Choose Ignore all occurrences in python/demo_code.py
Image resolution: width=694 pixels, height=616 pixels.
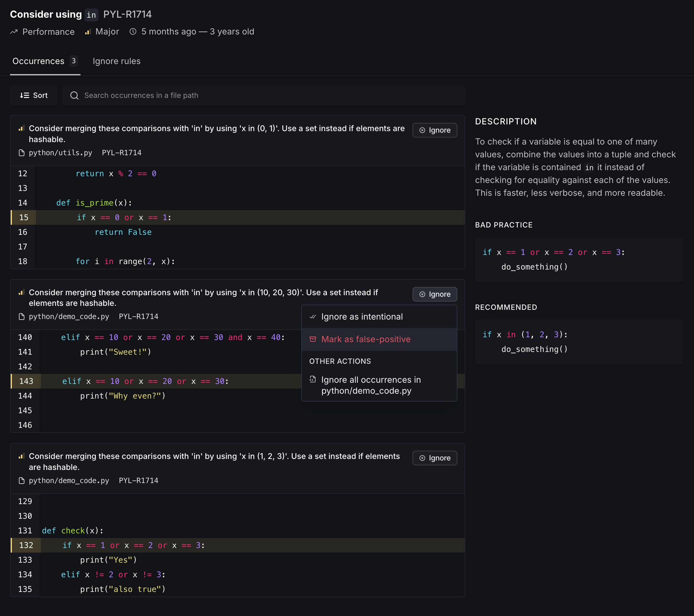pyautogui.click(x=371, y=385)
